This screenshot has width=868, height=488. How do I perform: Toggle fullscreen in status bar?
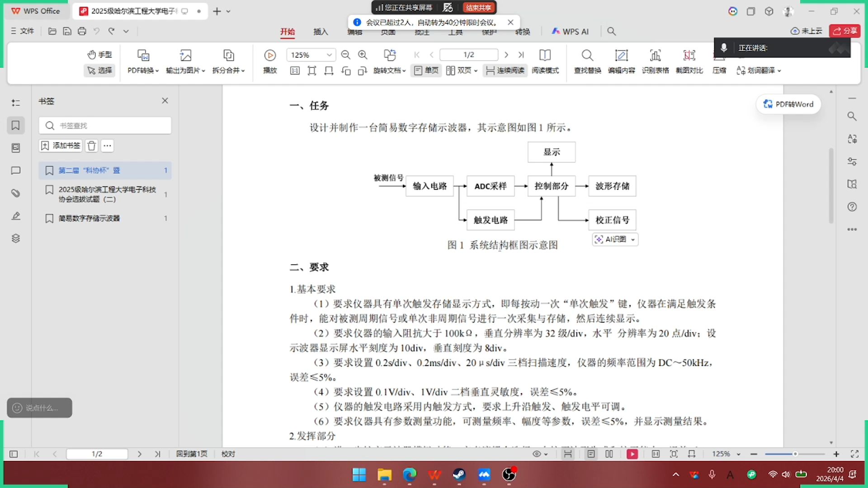click(854, 454)
